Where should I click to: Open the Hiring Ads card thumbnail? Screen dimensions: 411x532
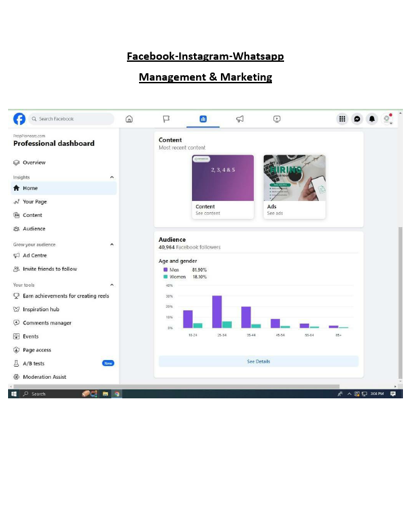click(x=294, y=178)
